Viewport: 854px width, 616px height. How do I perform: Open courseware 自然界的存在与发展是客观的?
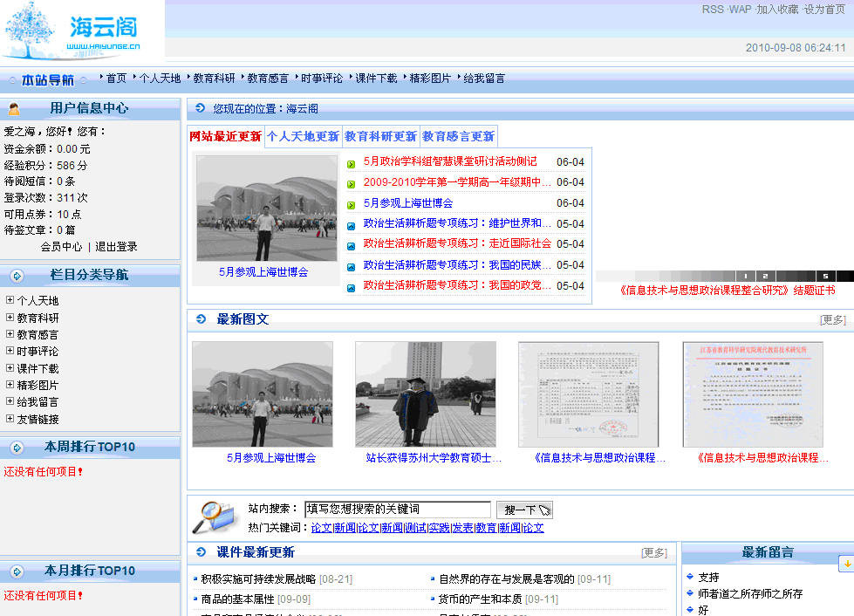507,579
